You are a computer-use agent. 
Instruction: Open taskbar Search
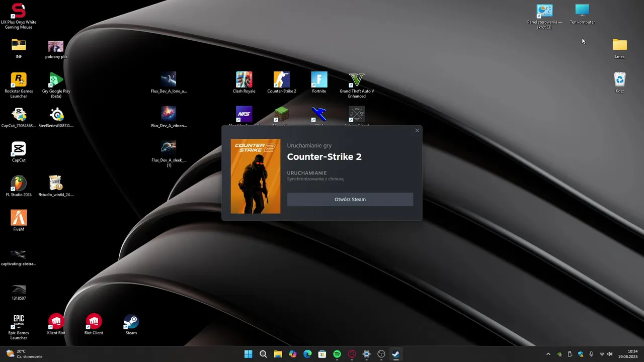click(263, 354)
